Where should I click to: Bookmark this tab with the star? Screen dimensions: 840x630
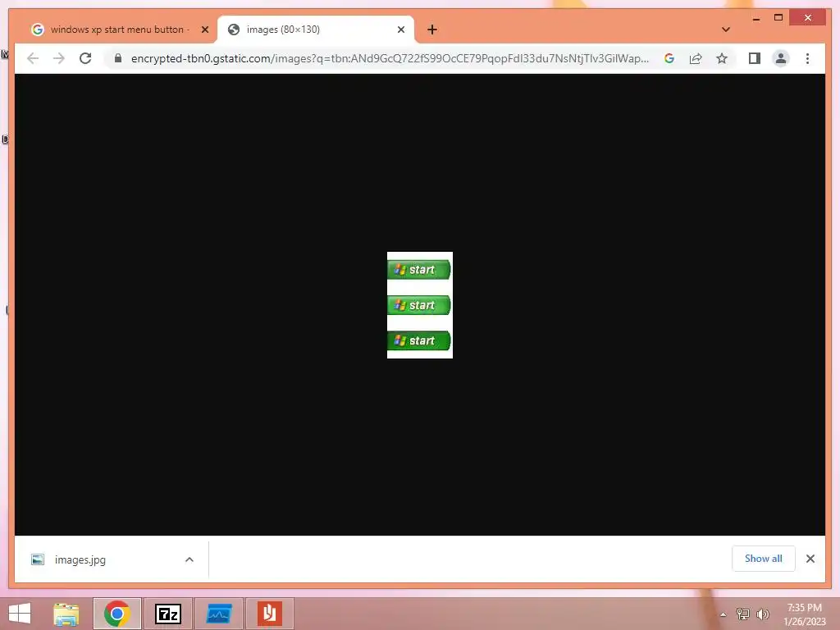click(x=722, y=58)
